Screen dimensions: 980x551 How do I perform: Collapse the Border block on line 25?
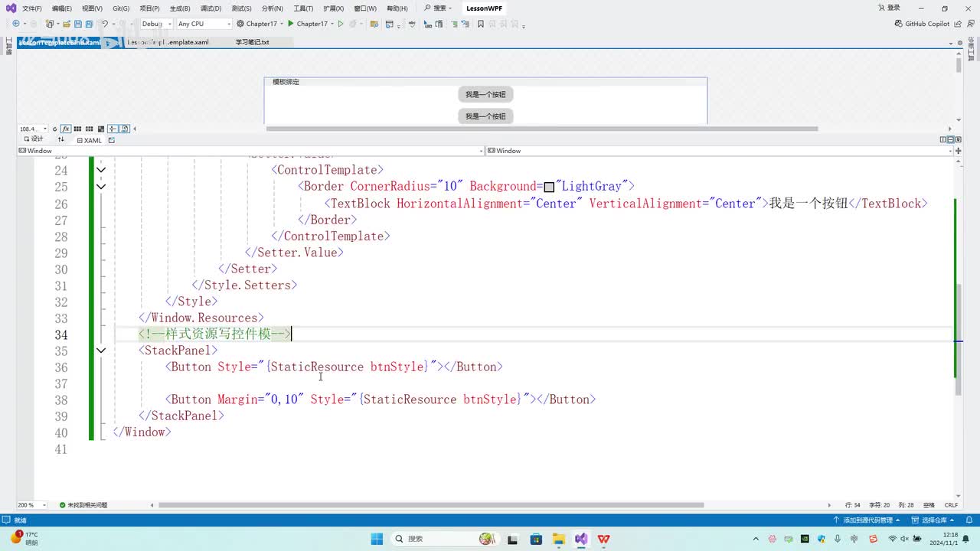[x=100, y=187]
